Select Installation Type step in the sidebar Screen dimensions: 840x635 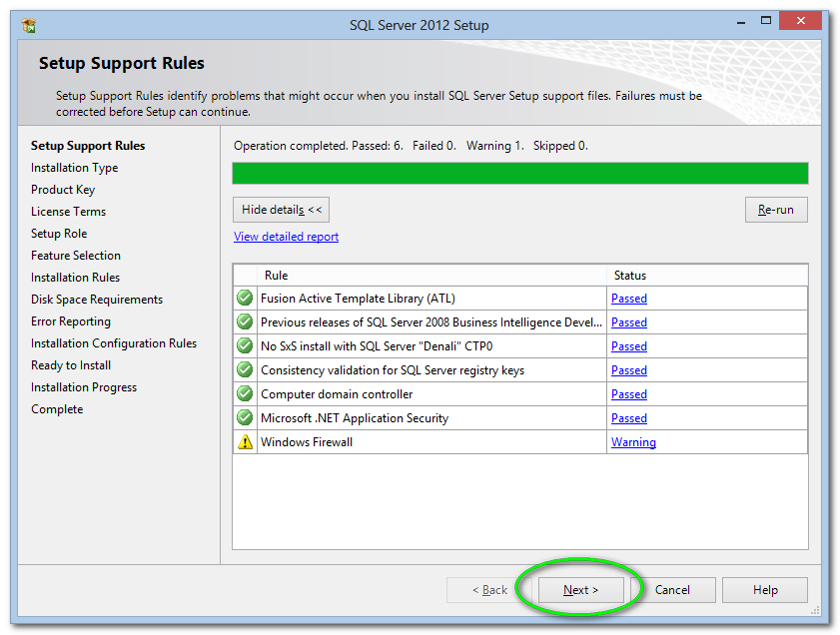click(74, 168)
